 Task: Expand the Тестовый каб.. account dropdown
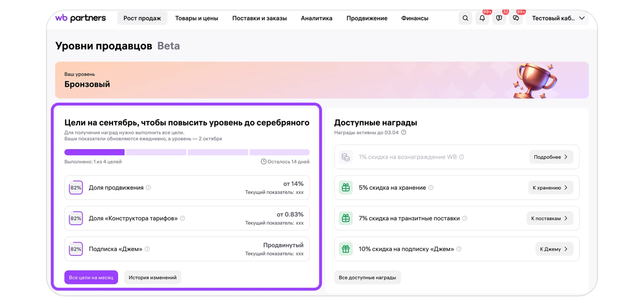pyautogui.click(x=558, y=18)
